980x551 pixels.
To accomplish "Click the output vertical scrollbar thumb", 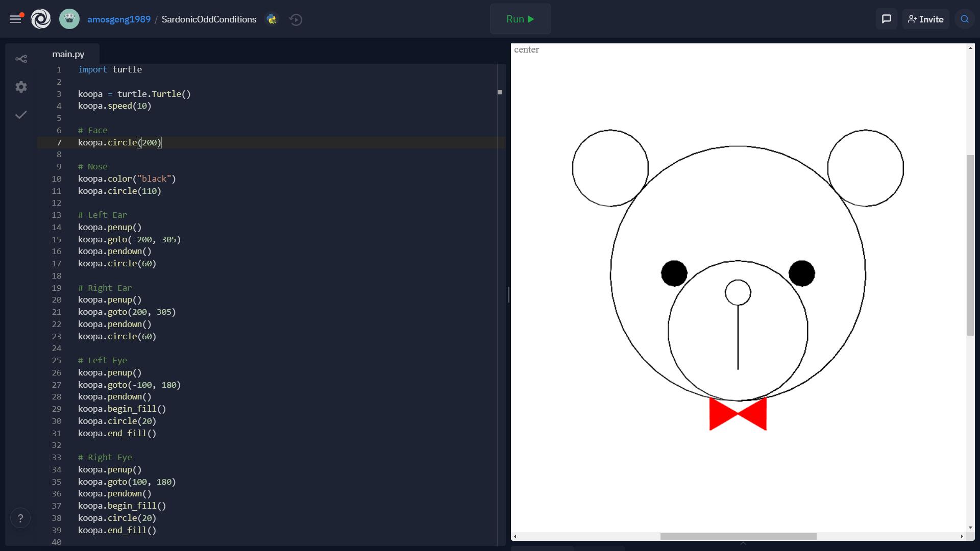I will 970,245.
